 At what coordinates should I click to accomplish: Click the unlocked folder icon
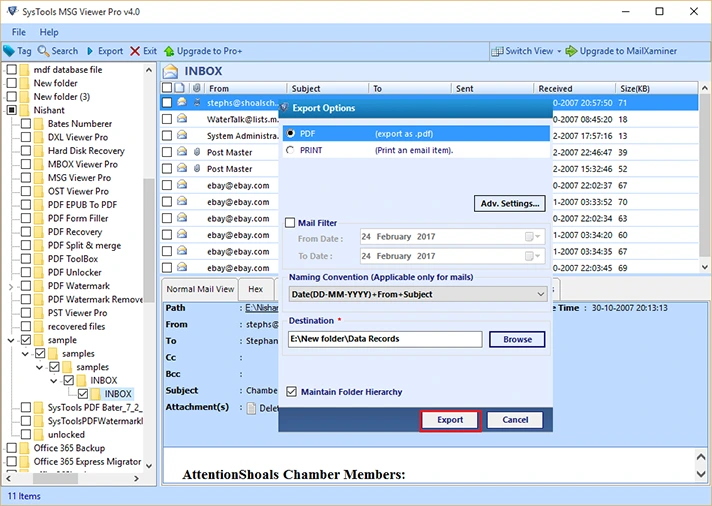[39, 435]
